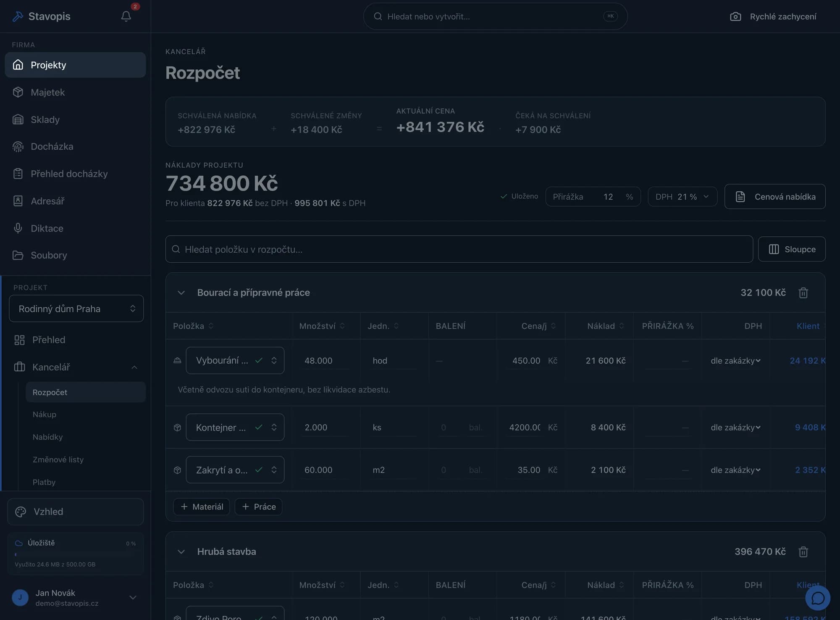Sort Bourací table by Náklad
Viewport: 840px width, 620px height.
pos(606,326)
